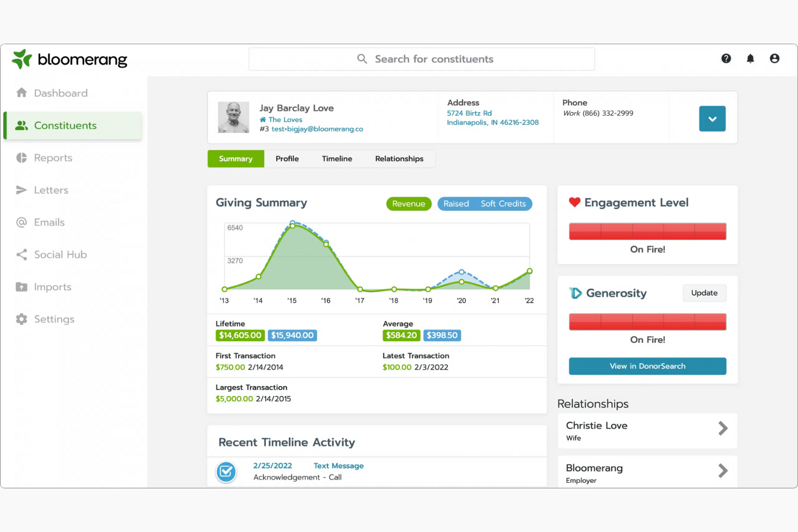Image resolution: width=798 pixels, height=532 pixels.
Task: Click the Social Hub share icon
Action: (x=22, y=254)
